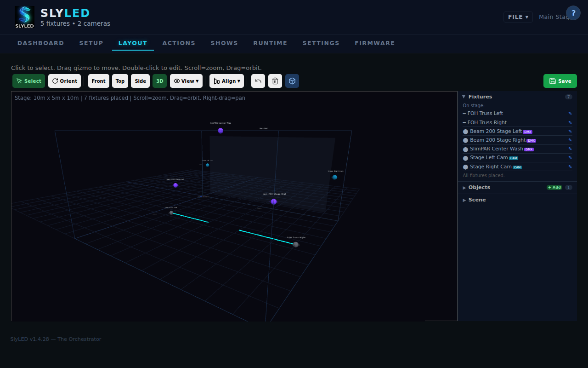Expand the Scene section

(477, 200)
